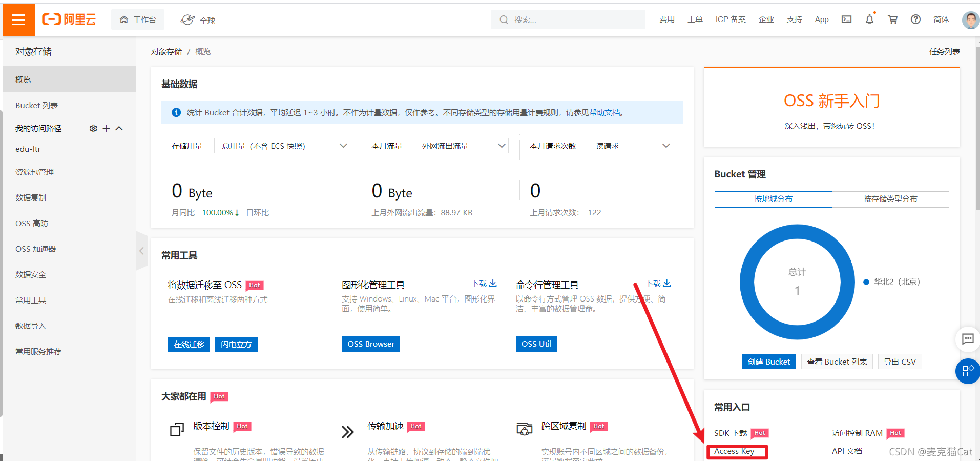Viewport: 980px width, 461px height.
Task: Open the 全球 global region selector
Action: coord(198,20)
